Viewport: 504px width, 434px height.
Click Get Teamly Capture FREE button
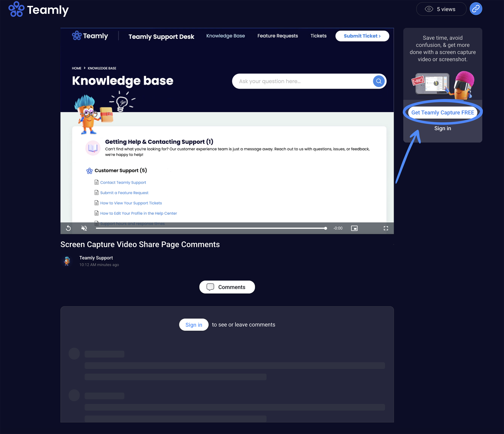click(x=443, y=113)
